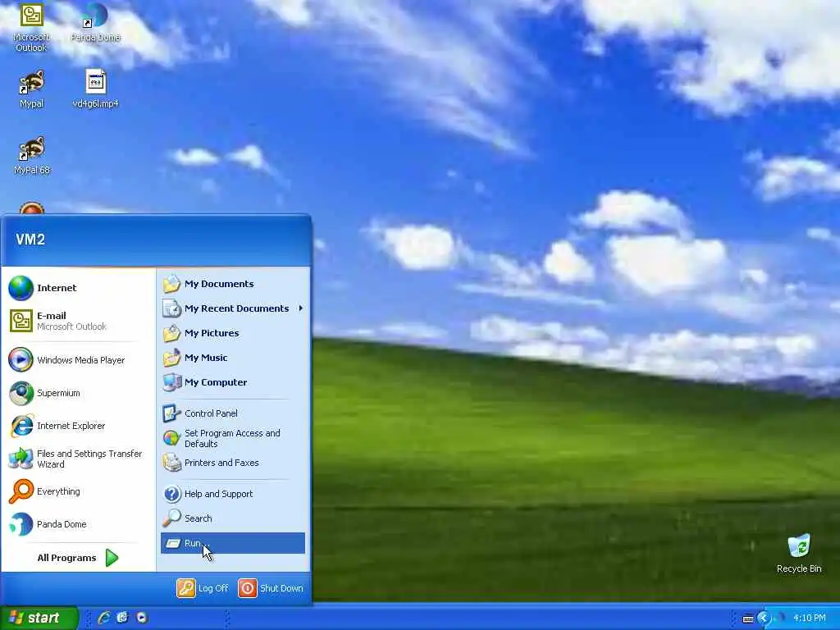840x630 pixels.
Task: Open E-mail Microsoft Outlook in Start menu
Action: 78,321
